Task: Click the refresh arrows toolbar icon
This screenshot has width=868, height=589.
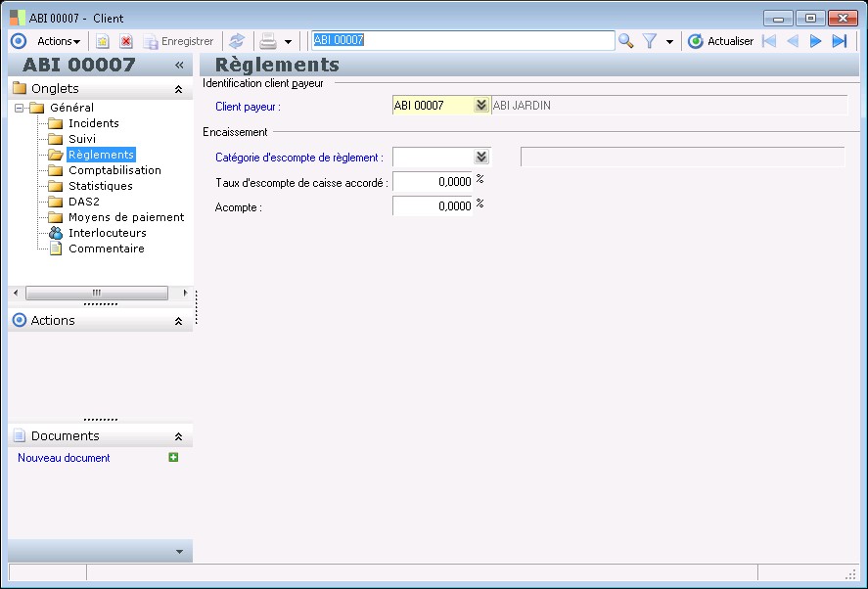Action: click(x=237, y=41)
